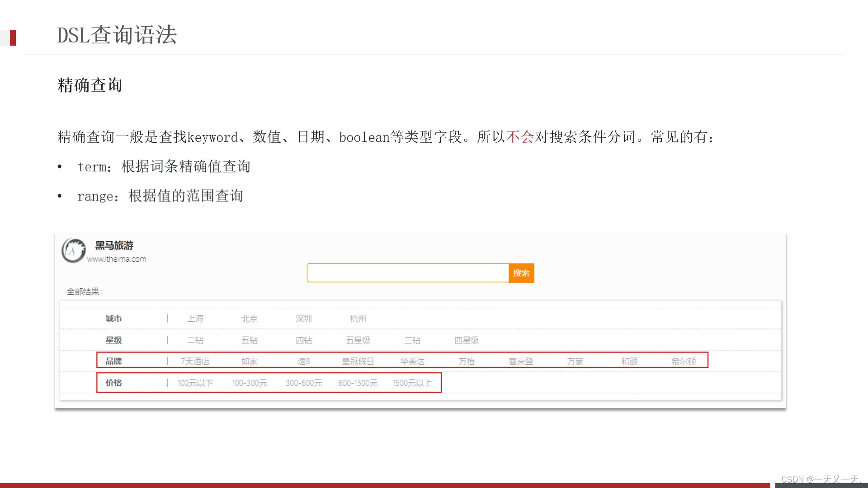Select the 五星级 star rating filter
The width and height of the screenshot is (868, 488).
tap(357, 340)
